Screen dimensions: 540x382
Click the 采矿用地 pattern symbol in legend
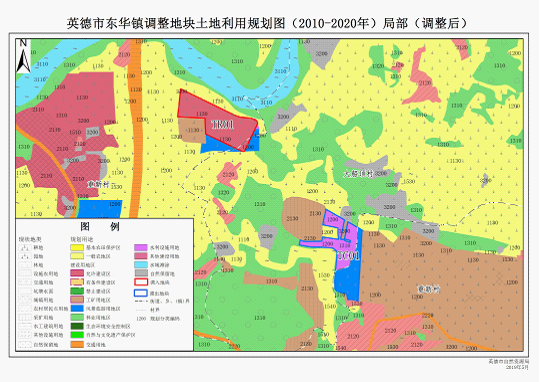(x=25, y=317)
